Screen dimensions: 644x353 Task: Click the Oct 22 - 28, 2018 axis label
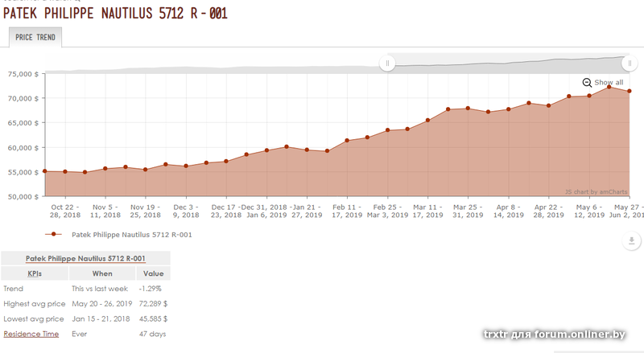pyautogui.click(x=65, y=211)
